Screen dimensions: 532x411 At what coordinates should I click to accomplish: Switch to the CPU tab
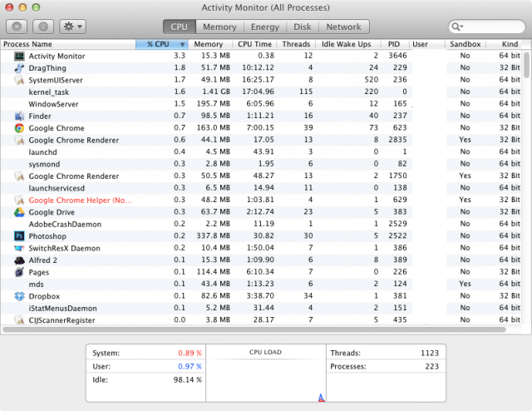pos(180,27)
